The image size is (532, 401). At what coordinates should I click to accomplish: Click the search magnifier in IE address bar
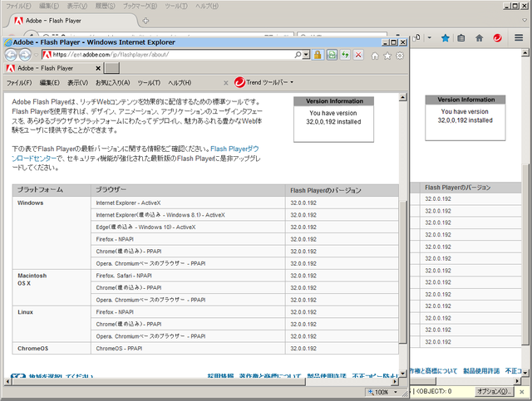point(298,55)
